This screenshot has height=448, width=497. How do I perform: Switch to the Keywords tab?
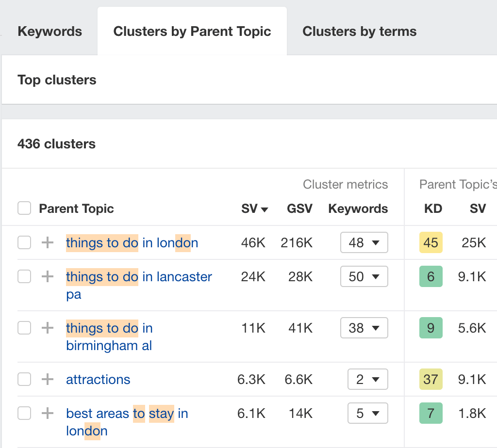50,31
